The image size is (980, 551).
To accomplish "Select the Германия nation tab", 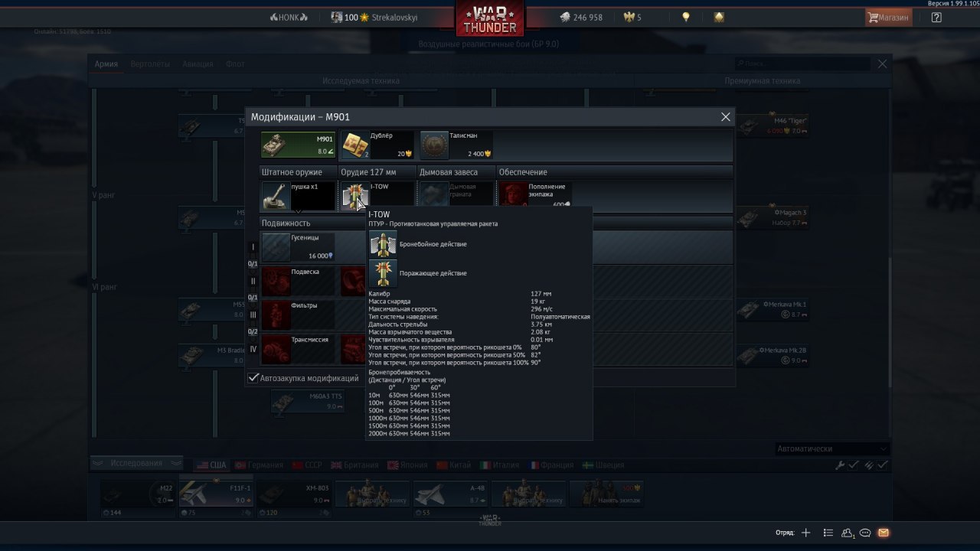I will (x=259, y=465).
